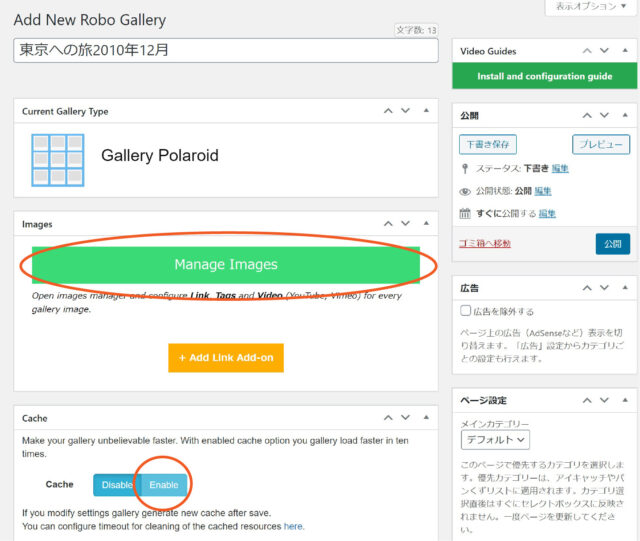Move Current Gallery Type panel up

(x=388, y=111)
